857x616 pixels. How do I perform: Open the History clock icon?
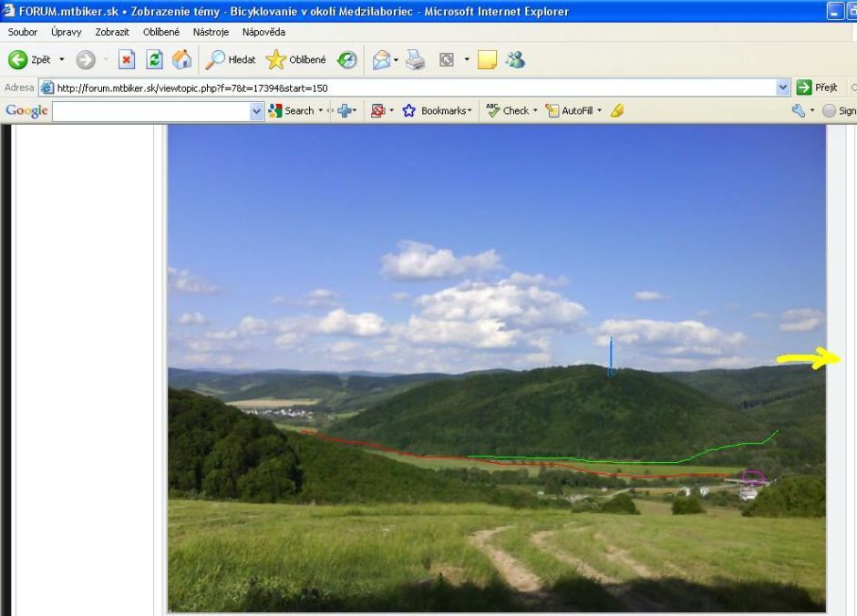pos(347,60)
